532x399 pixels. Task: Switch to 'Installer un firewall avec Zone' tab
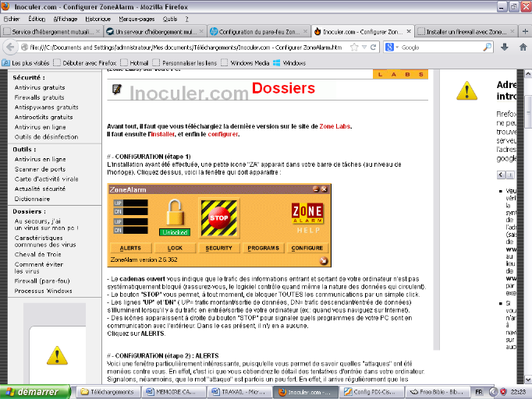coord(466,31)
